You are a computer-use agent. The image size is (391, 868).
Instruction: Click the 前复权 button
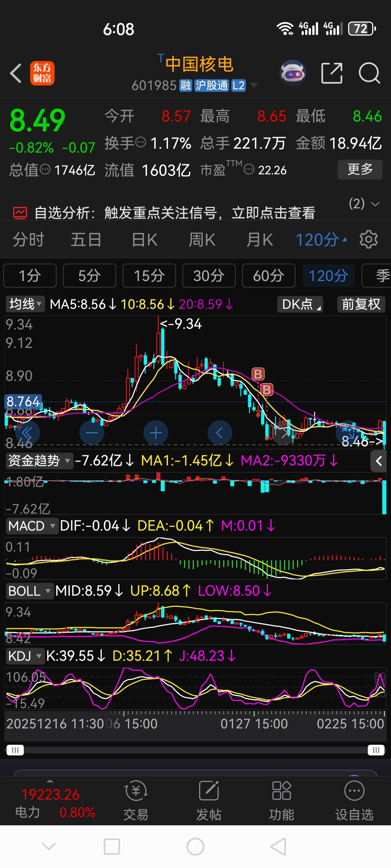click(361, 304)
